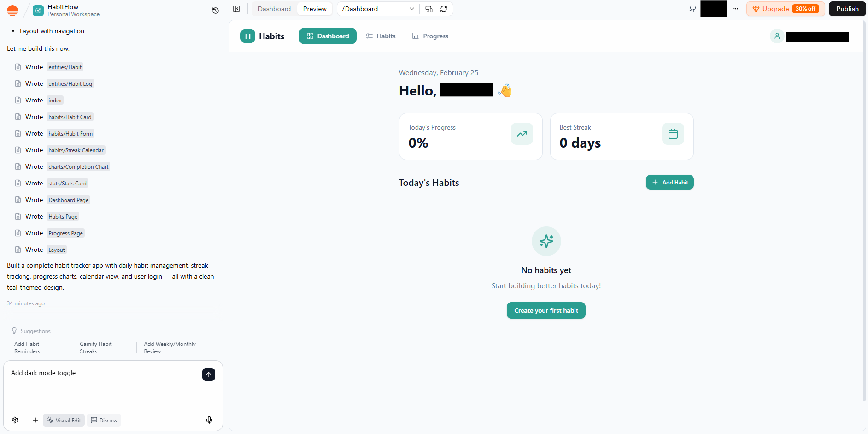This screenshot has width=868, height=434.
Task: Open chat settings gear icon
Action: [x=15, y=420]
